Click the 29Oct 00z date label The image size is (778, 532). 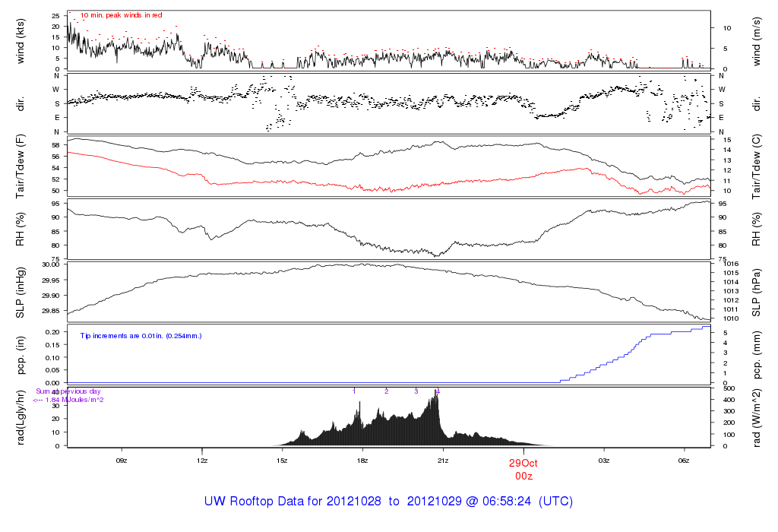[523, 470]
